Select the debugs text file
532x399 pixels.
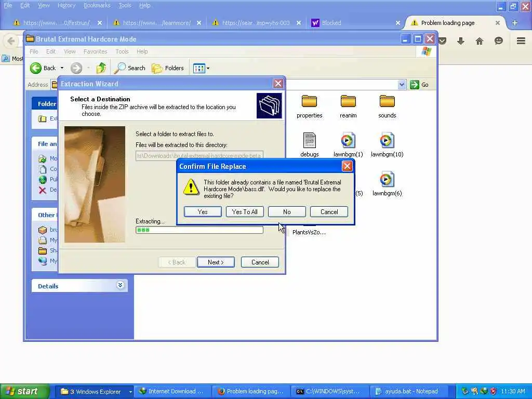[310, 145]
